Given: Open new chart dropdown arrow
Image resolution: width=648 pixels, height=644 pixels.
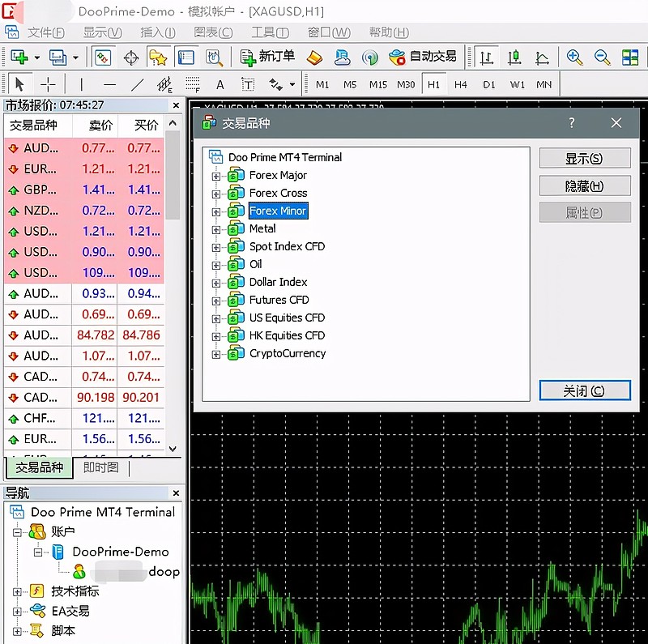Looking at the screenshot, I should coord(37,58).
